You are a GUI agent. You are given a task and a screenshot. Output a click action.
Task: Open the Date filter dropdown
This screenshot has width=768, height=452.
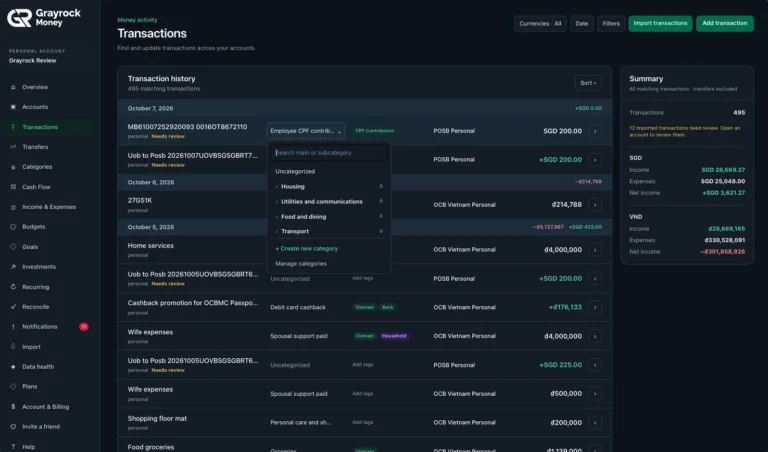click(x=582, y=24)
